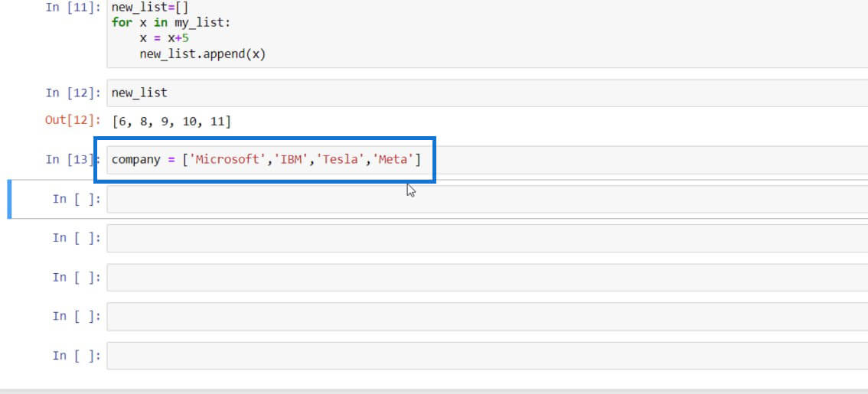Select the second empty cell below In [13]

[487, 238]
